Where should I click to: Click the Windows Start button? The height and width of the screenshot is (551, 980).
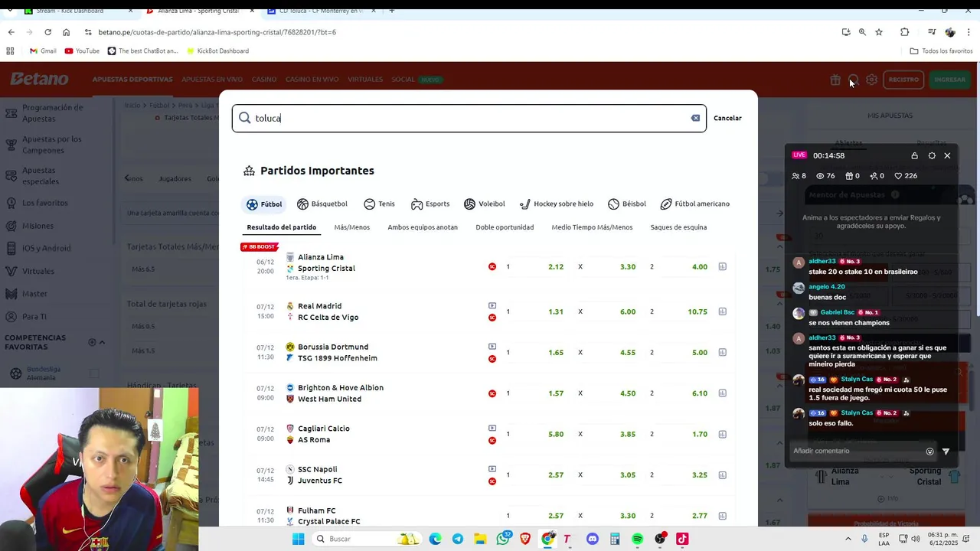299,539
